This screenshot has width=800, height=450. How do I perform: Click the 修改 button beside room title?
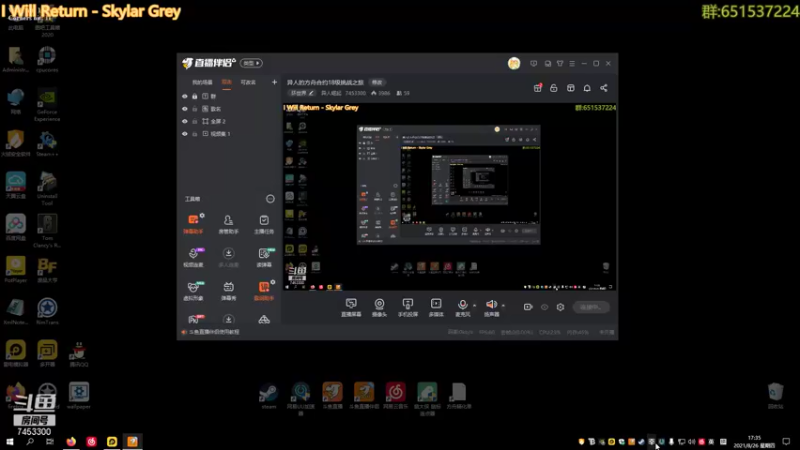(x=377, y=82)
